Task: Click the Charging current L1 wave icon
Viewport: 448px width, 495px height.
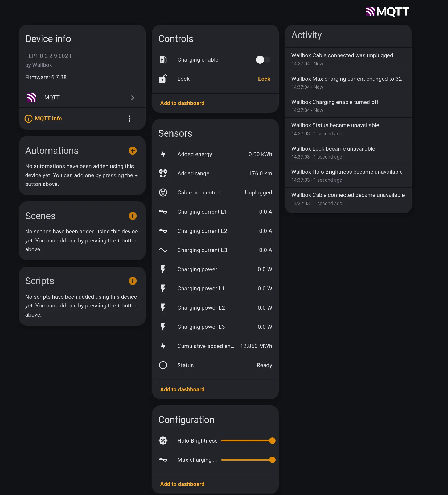Action: [163, 212]
